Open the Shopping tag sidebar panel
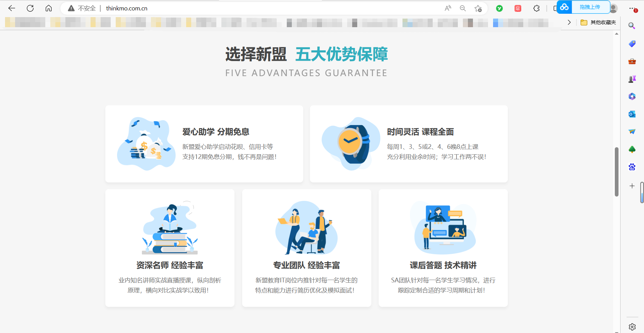644x333 pixels. click(632, 44)
